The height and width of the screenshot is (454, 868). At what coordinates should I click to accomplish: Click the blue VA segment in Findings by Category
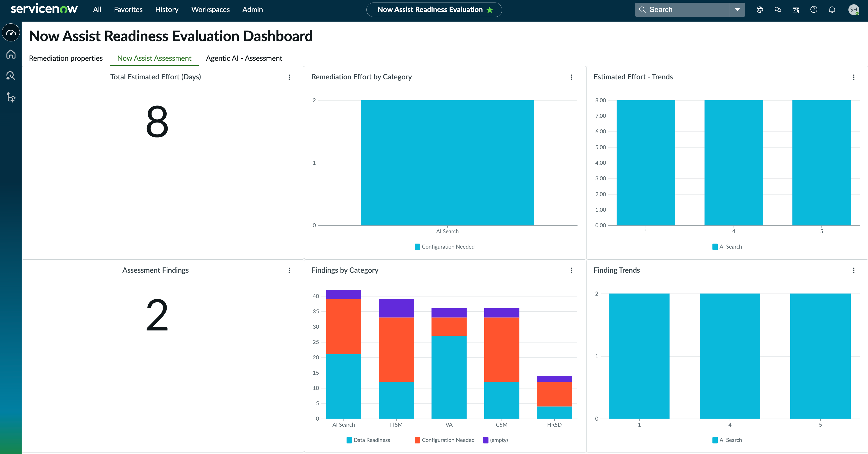449,377
